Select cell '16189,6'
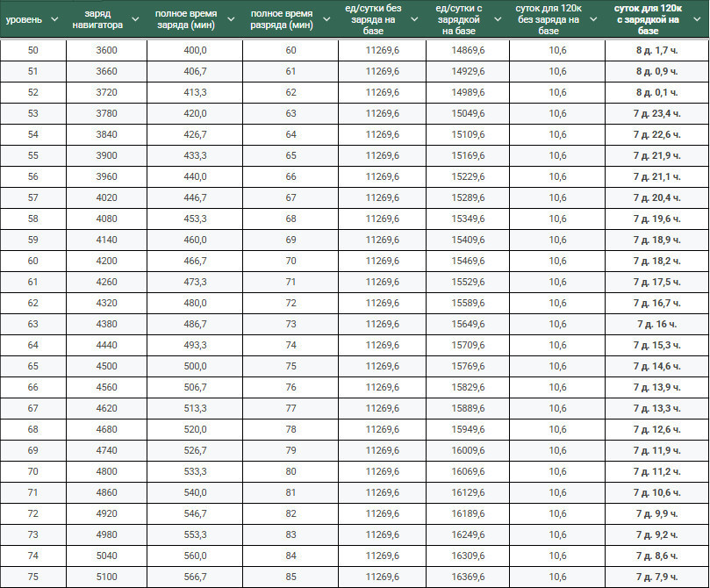This screenshot has width=710, height=588. 468,513
